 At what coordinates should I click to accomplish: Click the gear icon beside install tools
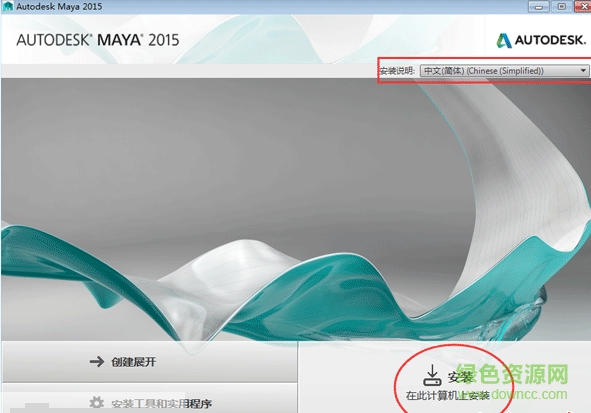coord(96,402)
